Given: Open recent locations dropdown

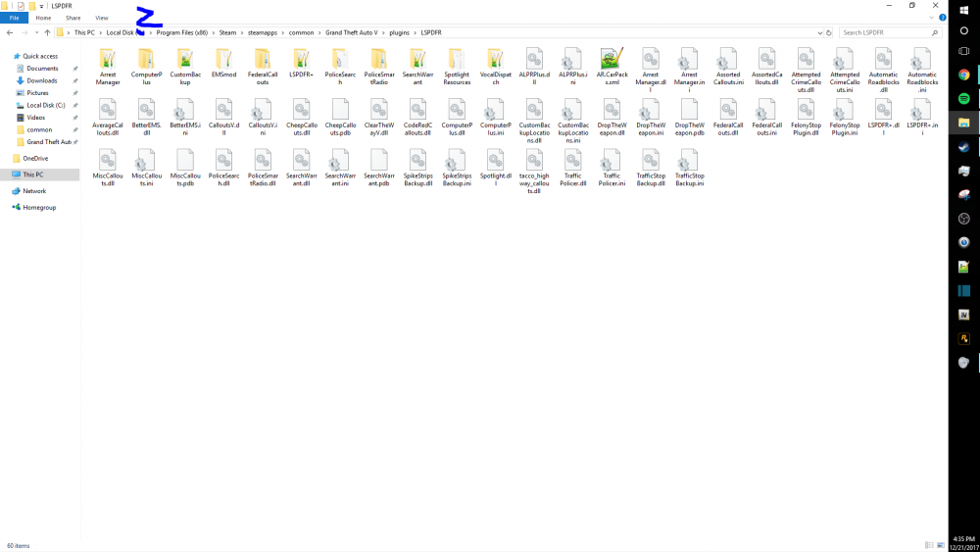Looking at the screenshot, I should 36,32.
